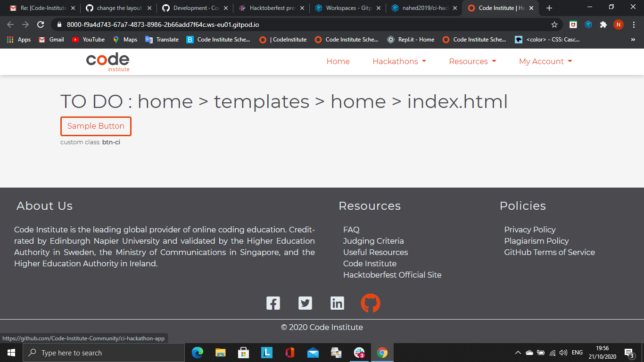644x362 pixels.
Task: Open the orange GitHub icon in footer
Action: point(371,303)
